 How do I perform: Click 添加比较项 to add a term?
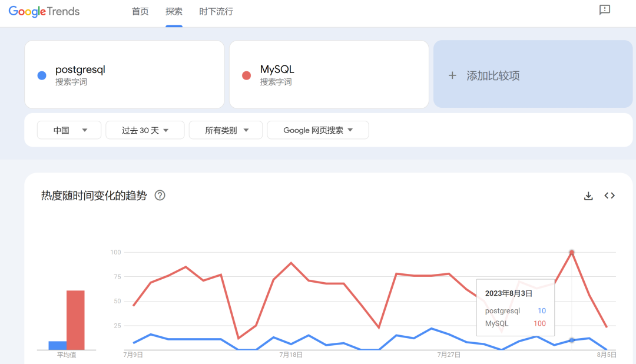(533, 74)
